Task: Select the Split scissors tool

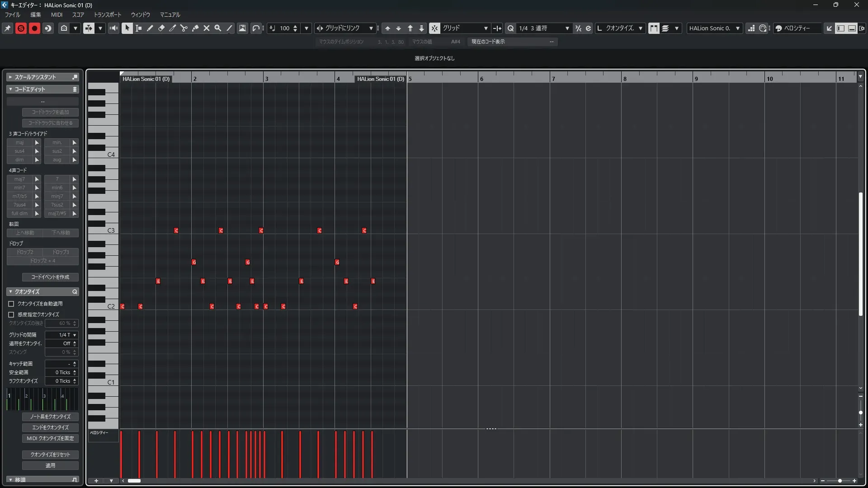Action: pos(184,28)
